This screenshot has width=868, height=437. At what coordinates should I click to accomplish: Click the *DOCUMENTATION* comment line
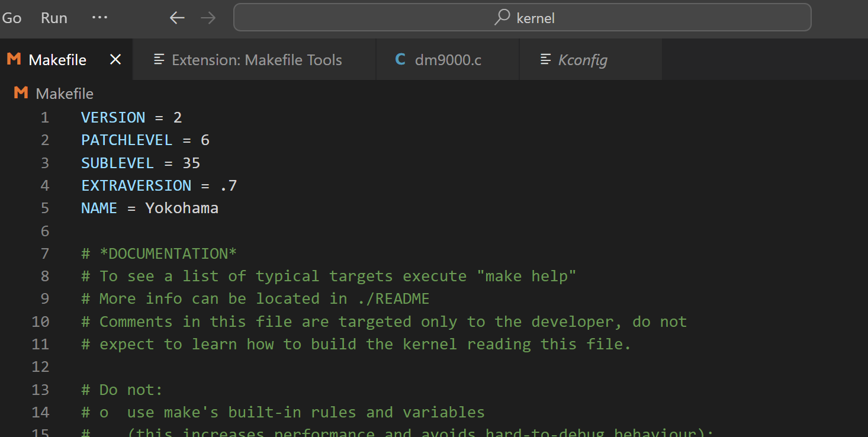pos(159,253)
